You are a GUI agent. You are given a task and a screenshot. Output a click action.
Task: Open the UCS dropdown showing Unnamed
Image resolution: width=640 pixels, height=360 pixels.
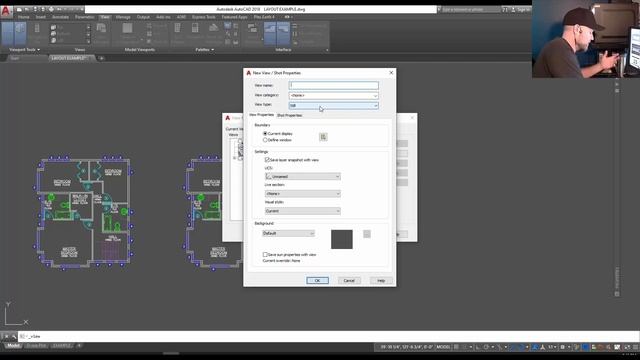(x=302, y=176)
